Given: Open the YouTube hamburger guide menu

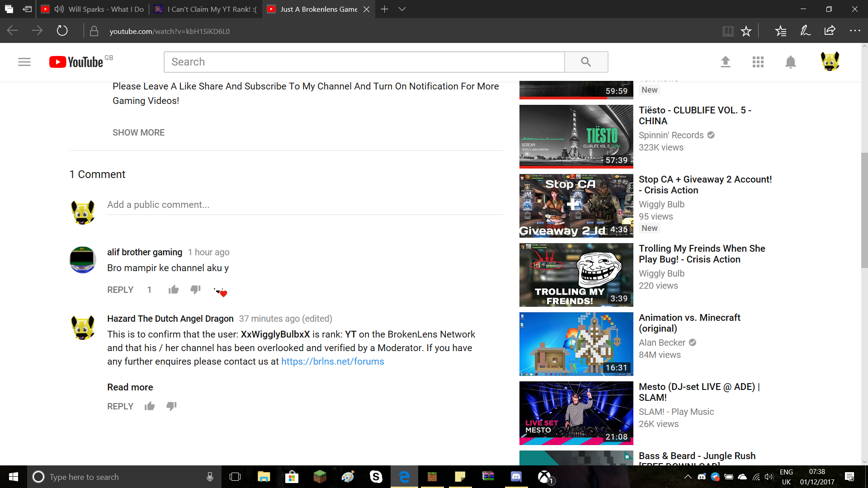Looking at the screenshot, I should pyautogui.click(x=24, y=62).
